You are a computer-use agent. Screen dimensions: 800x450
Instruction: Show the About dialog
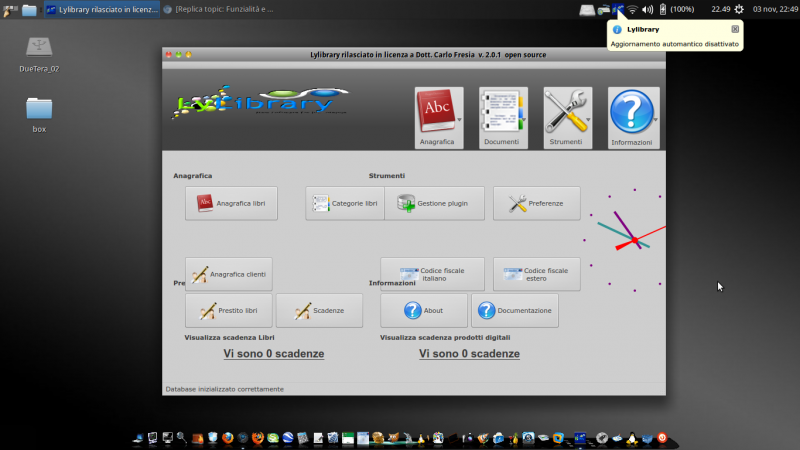[423, 310]
